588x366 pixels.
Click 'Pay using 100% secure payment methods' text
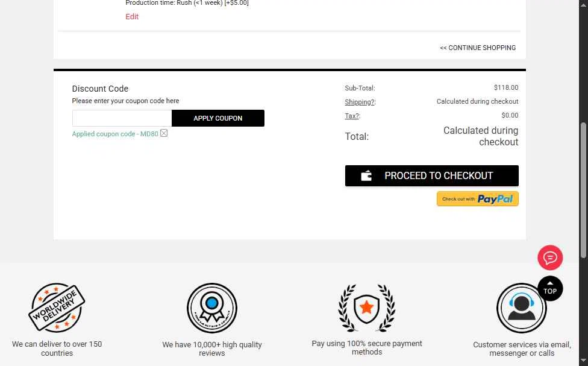point(367,347)
